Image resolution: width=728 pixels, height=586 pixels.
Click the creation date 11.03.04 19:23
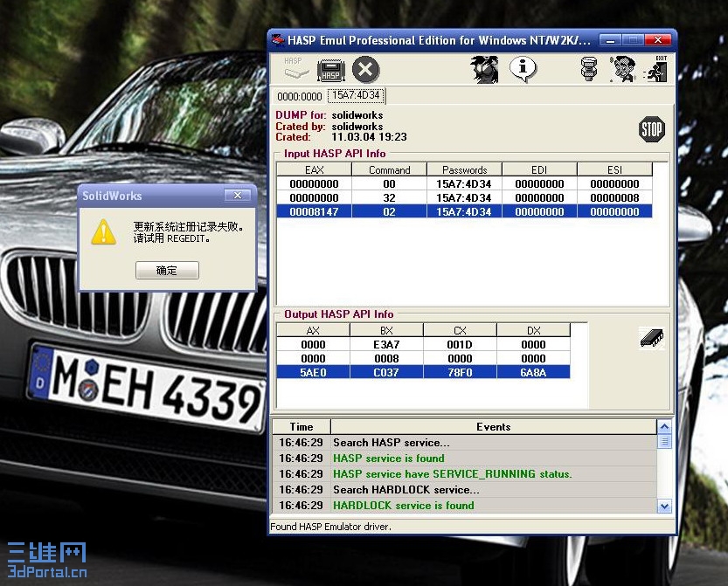(369, 137)
